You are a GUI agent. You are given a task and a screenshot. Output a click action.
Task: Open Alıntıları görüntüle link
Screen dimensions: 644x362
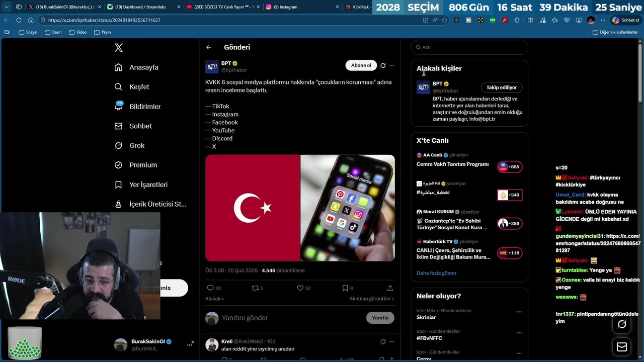click(x=372, y=299)
